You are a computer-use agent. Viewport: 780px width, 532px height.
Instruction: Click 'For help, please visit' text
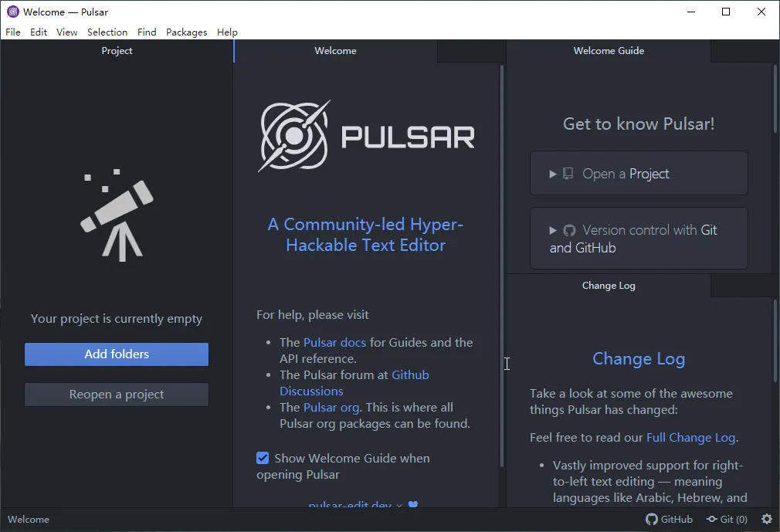point(313,315)
